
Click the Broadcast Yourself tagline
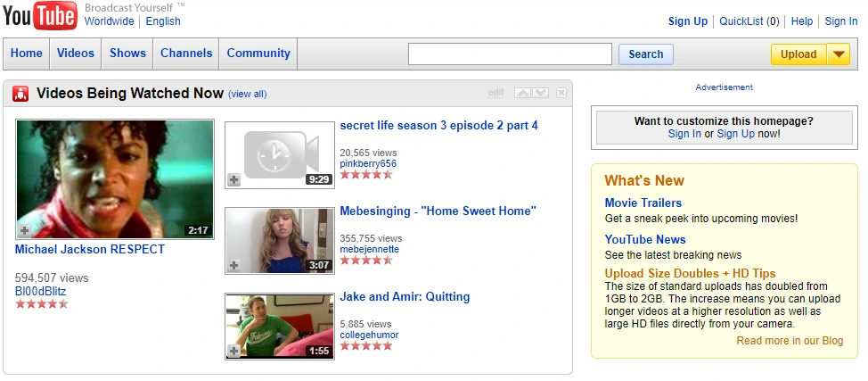[x=135, y=8]
